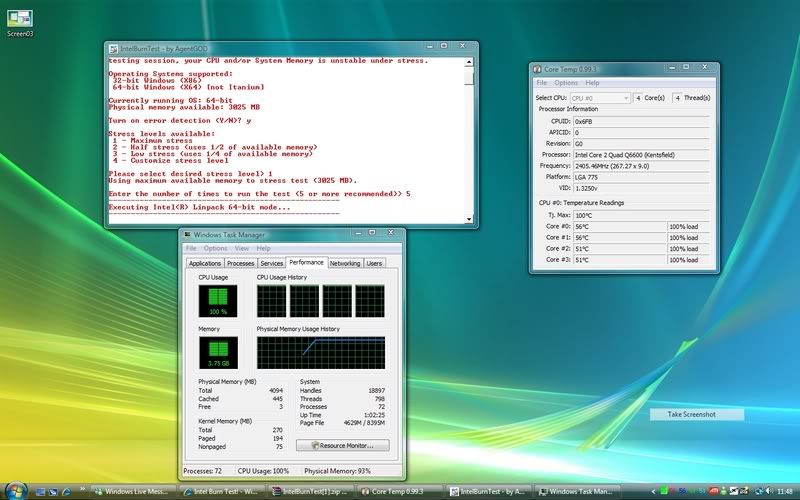Viewport: 800px width, 500px height.
Task: Open Core Temp Help menu
Action: click(592, 83)
